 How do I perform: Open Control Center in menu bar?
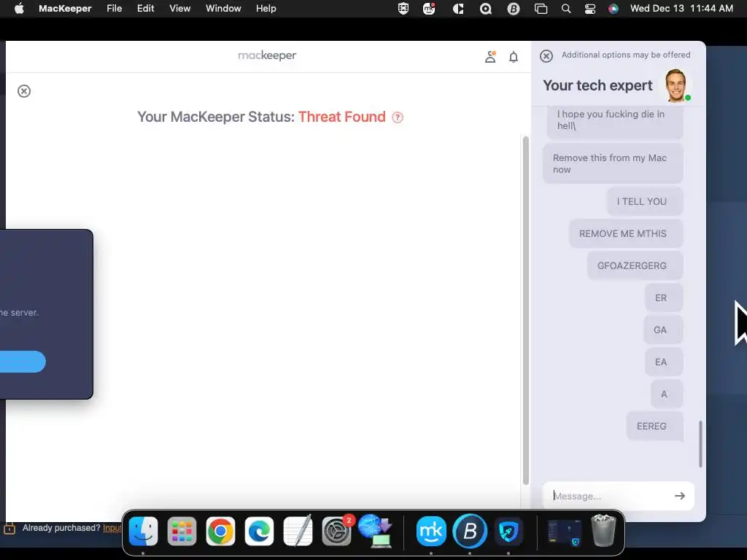[589, 9]
